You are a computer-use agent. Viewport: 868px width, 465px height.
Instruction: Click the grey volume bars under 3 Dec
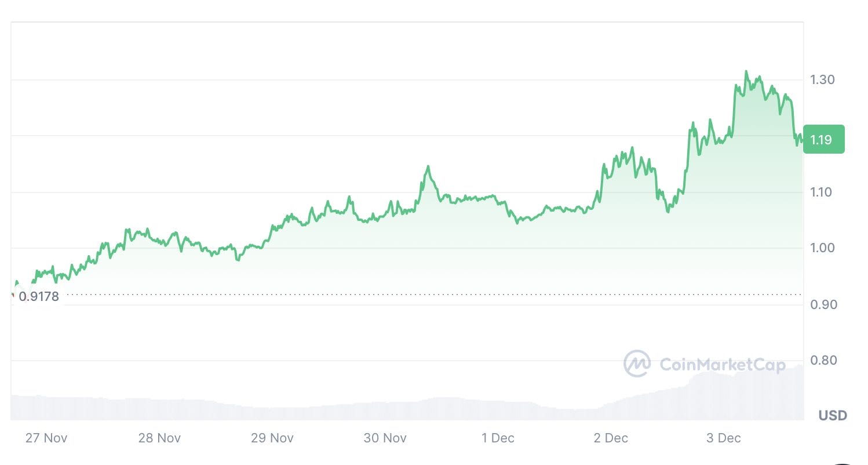pos(724,397)
